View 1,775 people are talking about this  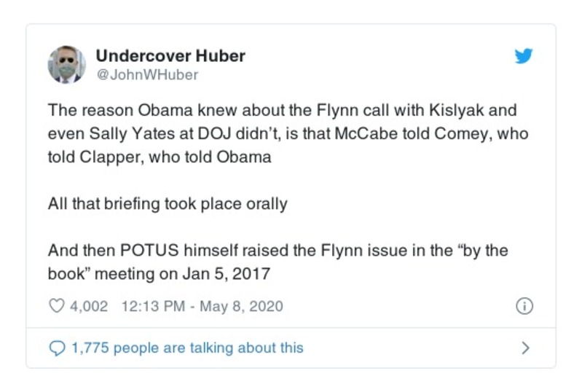tap(186, 348)
